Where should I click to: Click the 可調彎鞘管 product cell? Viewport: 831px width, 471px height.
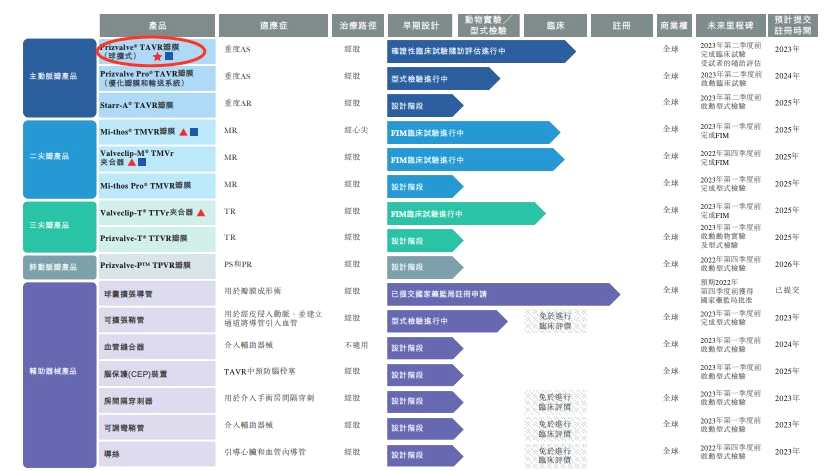pyautogui.click(x=157, y=428)
